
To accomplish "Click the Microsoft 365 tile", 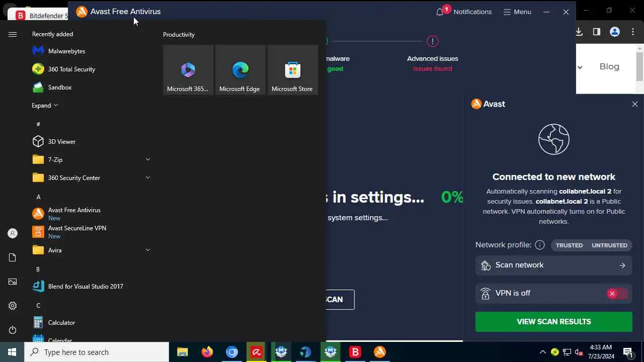I will [188, 70].
